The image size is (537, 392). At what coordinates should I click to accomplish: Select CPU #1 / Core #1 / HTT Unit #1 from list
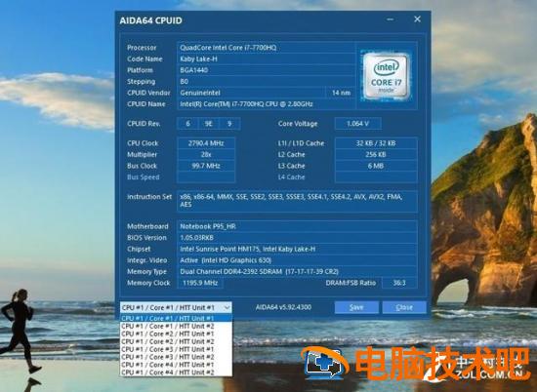click(x=176, y=318)
